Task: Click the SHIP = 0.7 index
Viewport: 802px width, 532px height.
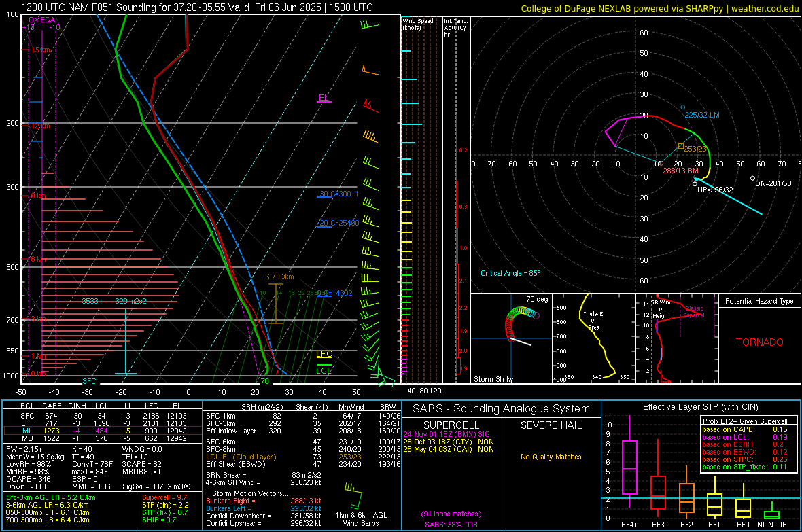Action: pyautogui.click(x=159, y=520)
